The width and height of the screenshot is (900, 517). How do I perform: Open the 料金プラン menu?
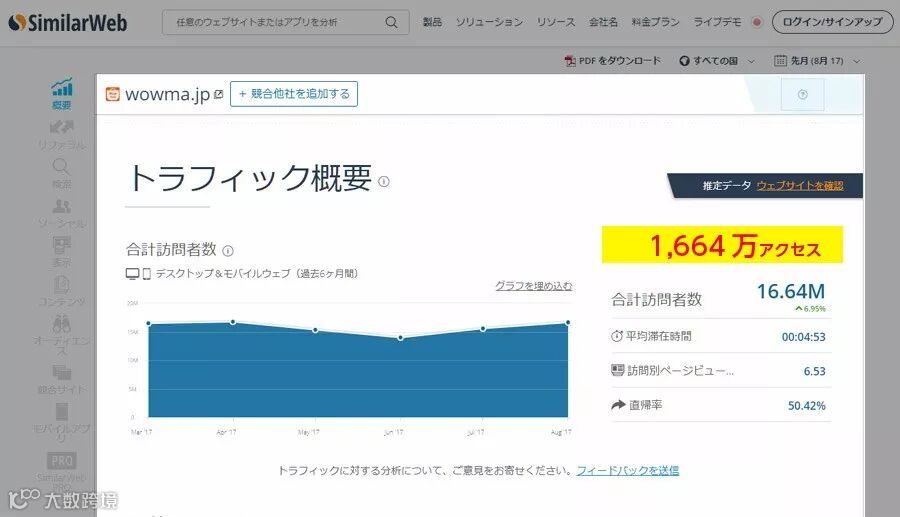(655, 22)
